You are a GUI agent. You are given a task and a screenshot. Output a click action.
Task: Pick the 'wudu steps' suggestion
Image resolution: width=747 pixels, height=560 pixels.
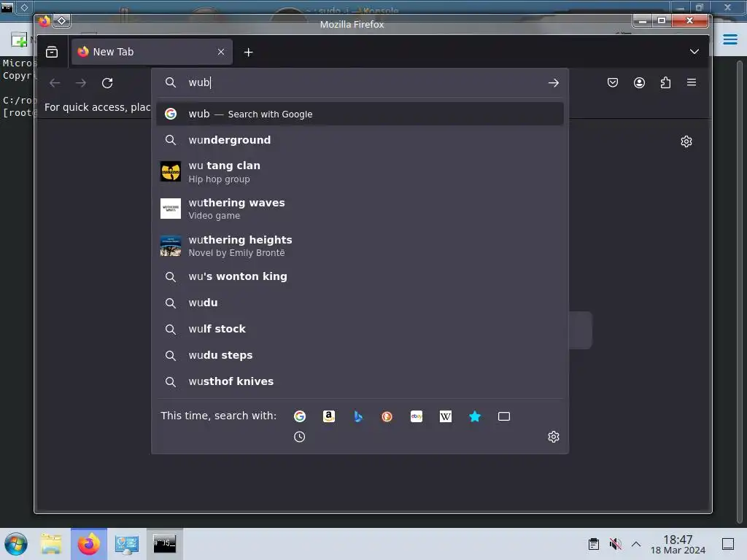point(360,355)
